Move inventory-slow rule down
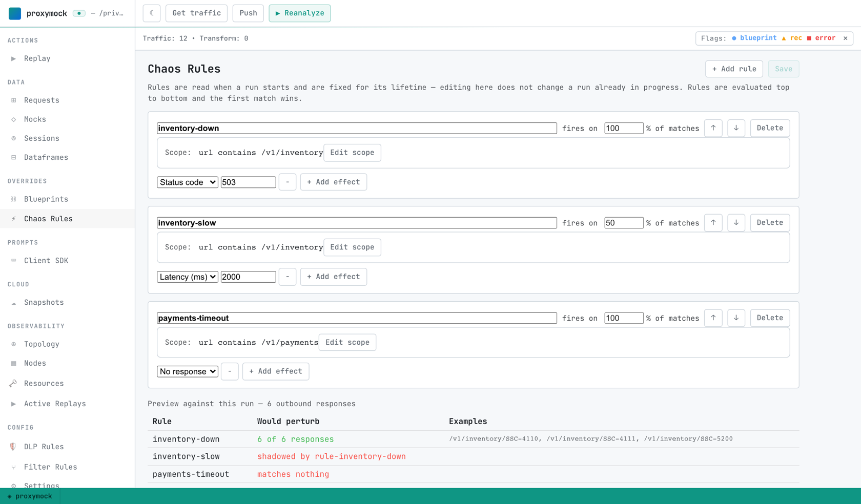The width and height of the screenshot is (861, 504). tap(736, 223)
